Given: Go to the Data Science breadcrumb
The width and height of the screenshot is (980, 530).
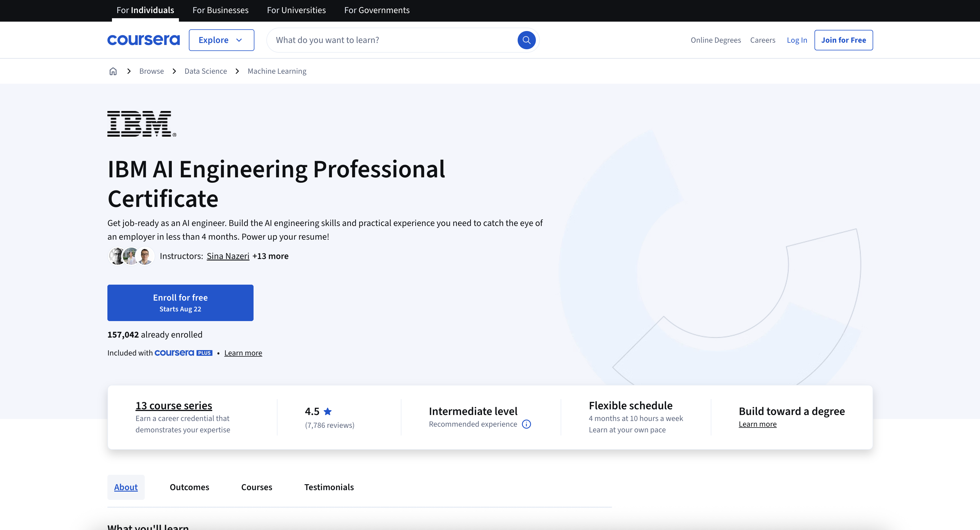Looking at the screenshot, I should [206, 71].
